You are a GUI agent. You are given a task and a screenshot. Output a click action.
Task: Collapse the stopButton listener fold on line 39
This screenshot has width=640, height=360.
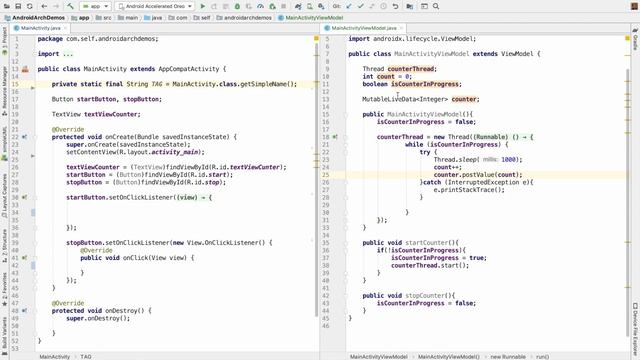click(x=35, y=243)
